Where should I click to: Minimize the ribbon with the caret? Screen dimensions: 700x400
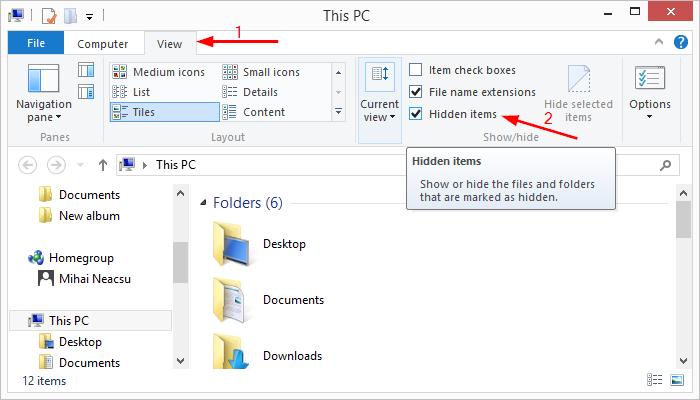[x=658, y=42]
